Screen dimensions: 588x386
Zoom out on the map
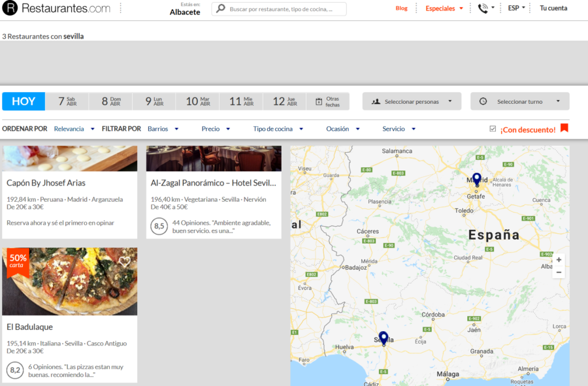(559, 272)
